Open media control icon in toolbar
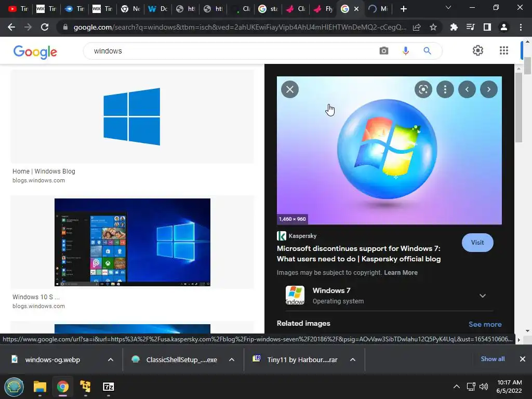This screenshot has width=532, height=399. pyautogui.click(x=470, y=27)
